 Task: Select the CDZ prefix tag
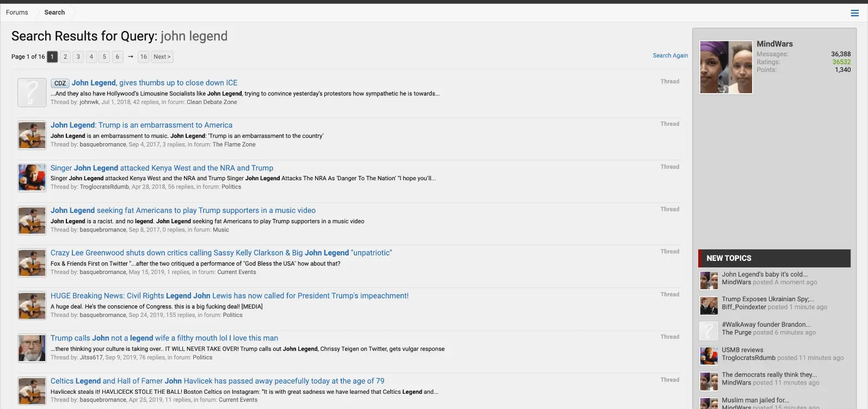[60, 83]
